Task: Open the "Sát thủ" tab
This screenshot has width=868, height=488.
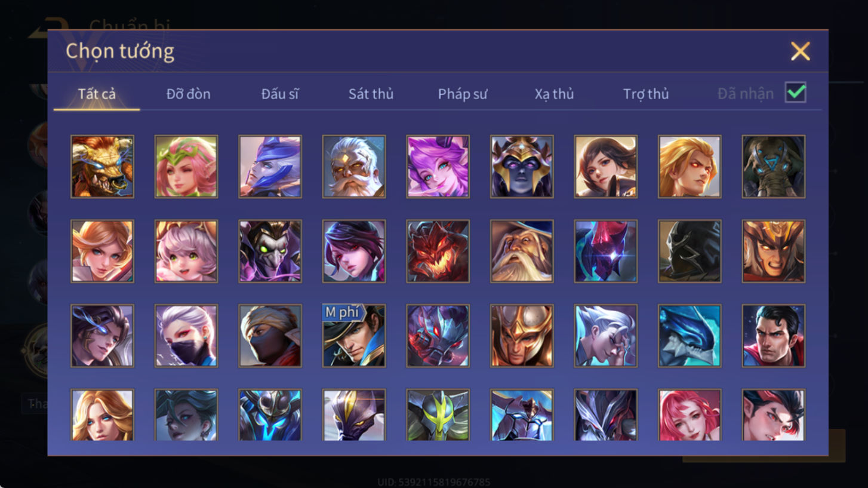Action: click(371, 94)
